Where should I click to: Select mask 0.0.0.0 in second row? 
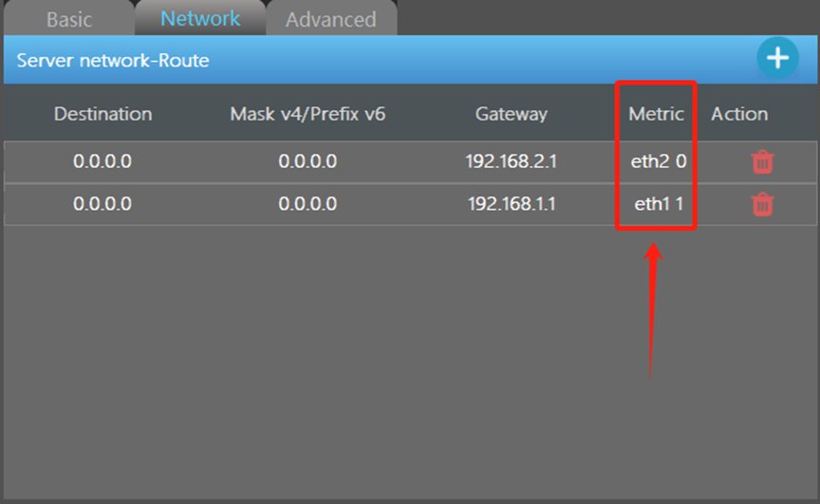coord(307,203)
